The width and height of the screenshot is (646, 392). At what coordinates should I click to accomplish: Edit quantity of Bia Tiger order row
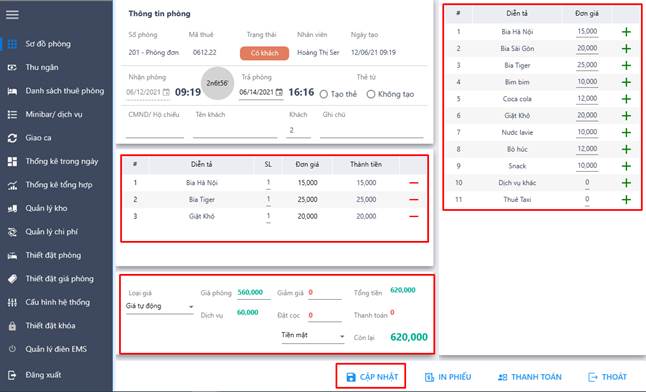click(268, 200)
